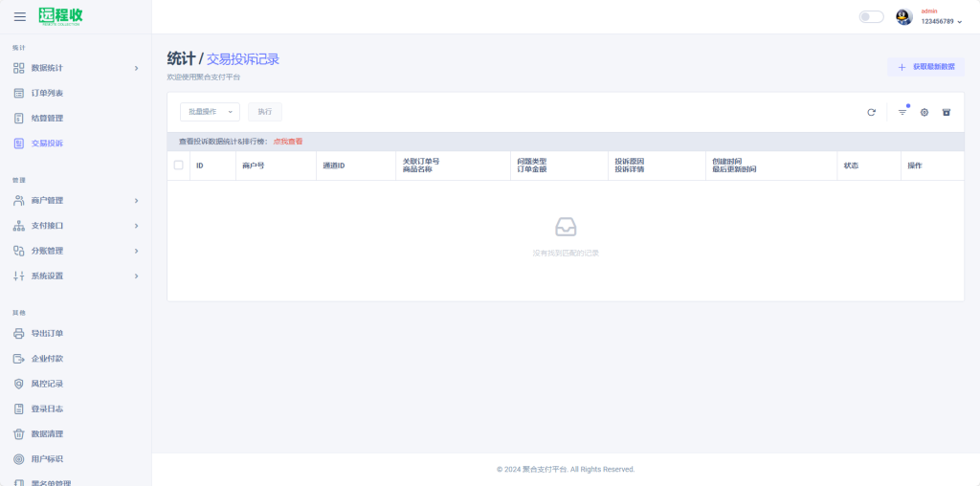
Task: Follow the 点我查看 link
Action: coord(288,142)
